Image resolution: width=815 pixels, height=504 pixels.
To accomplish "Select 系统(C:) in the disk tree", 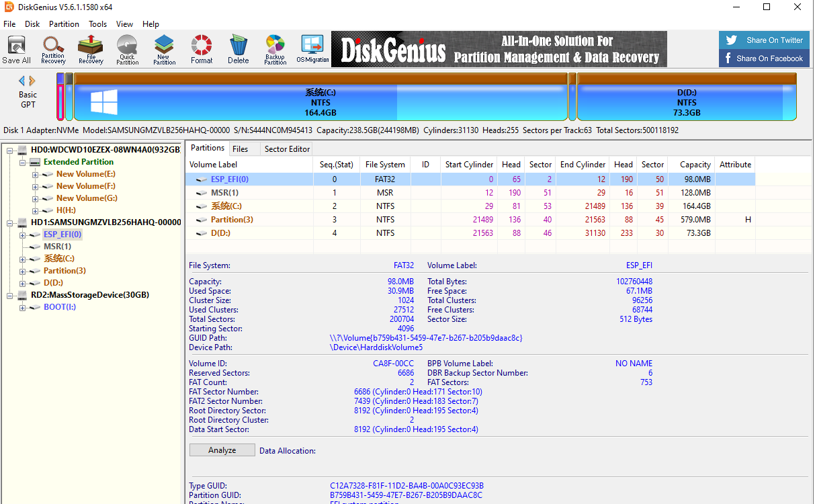I will (x=59, y=259).
